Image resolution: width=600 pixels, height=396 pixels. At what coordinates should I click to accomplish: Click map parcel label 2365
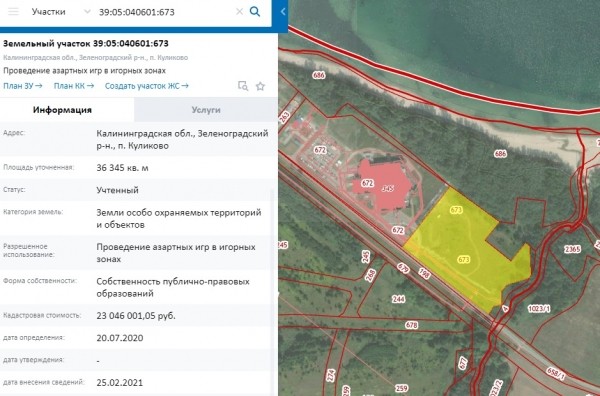(572, 249)
